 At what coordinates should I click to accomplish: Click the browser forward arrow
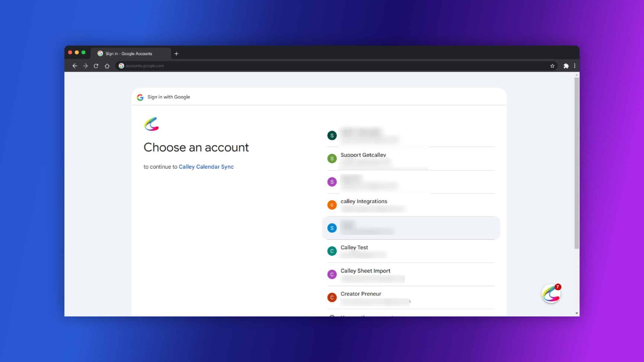85,66
